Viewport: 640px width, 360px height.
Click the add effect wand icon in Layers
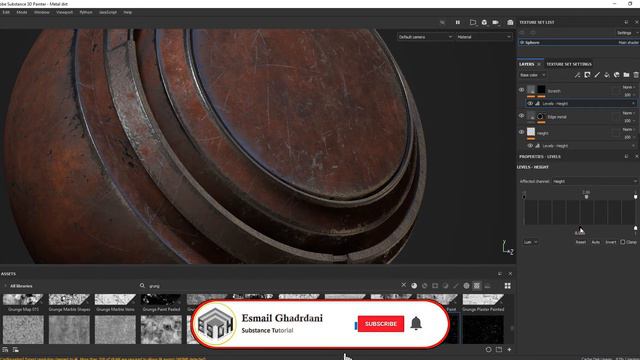[x=577, y=75]
